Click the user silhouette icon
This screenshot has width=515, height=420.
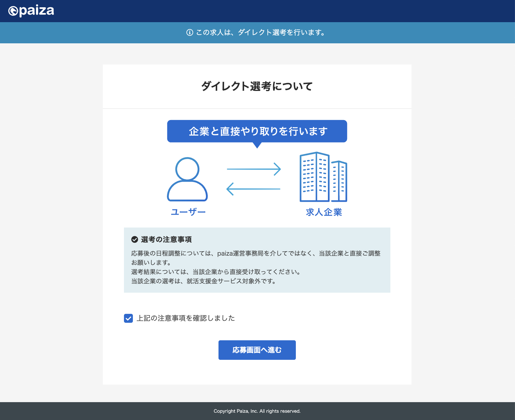click(187, 179)
